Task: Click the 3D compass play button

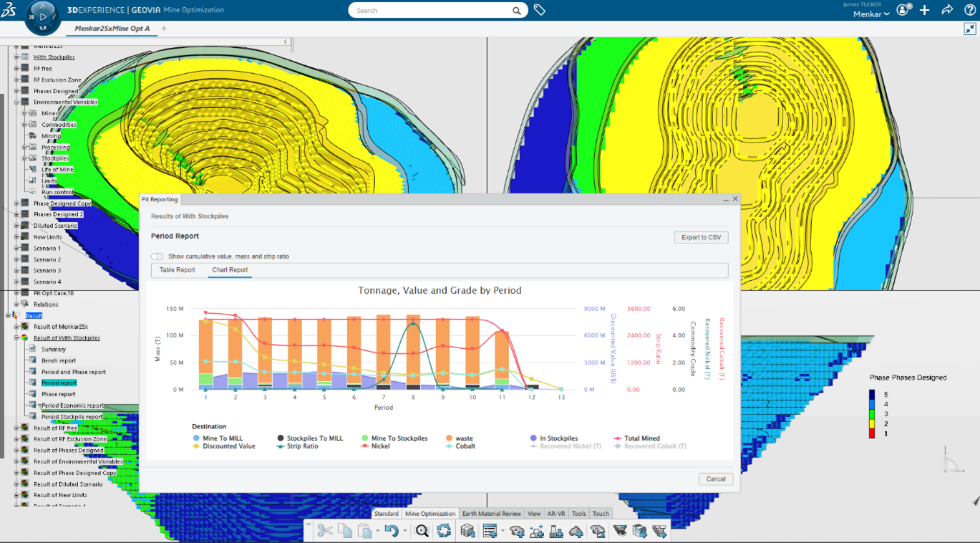Action: point(44,16)
